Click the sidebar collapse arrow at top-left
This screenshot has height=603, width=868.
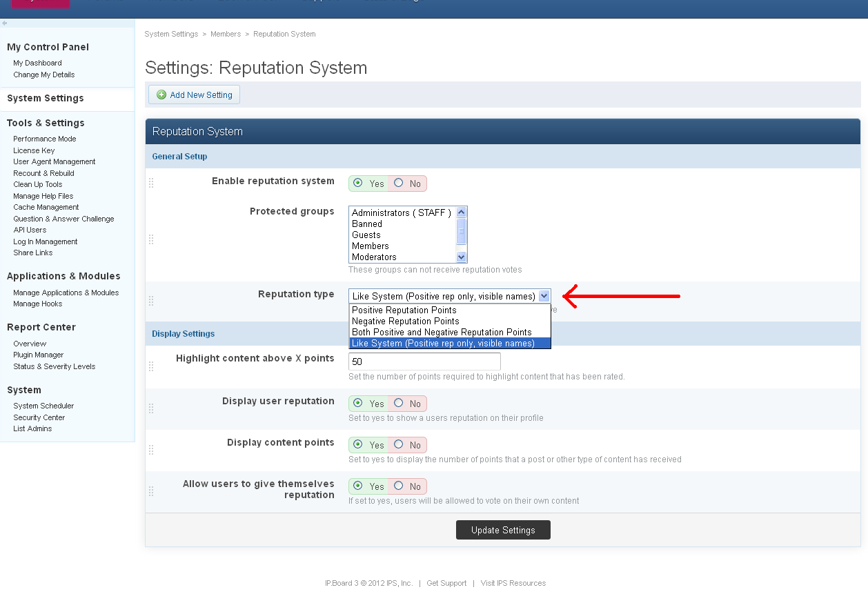click(5, 23)
